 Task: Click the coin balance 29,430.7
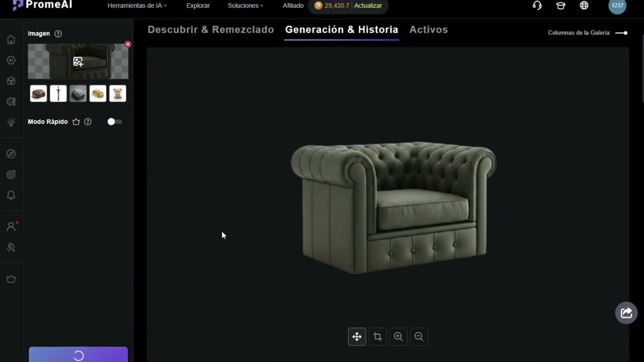332,6
